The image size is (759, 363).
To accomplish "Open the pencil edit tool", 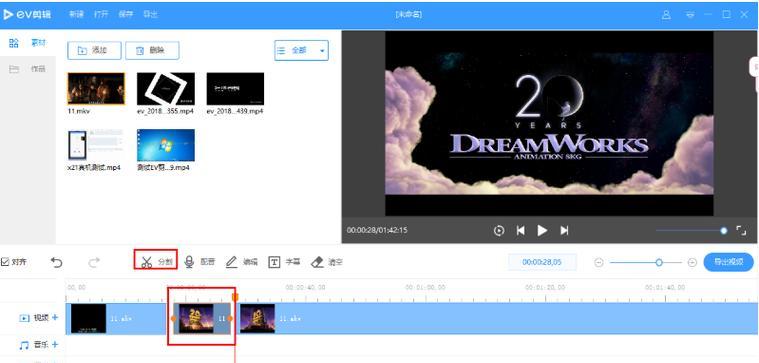I will pos(242,262).
